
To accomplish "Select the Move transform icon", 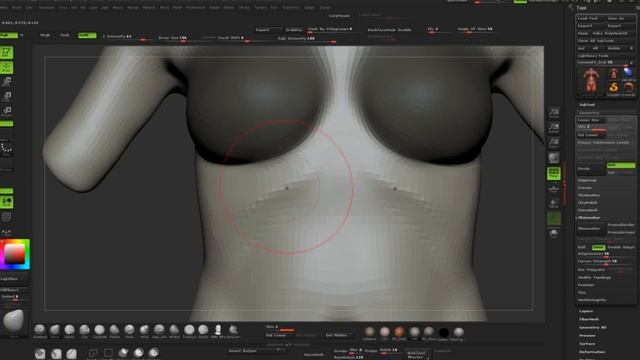I will [x=7, y=82].
